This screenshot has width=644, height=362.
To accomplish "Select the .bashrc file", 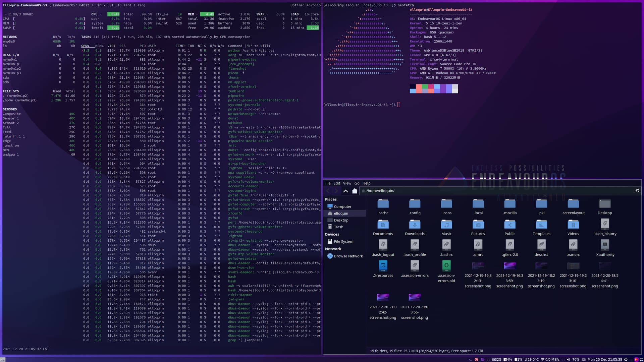I will (x=446, y=248).
